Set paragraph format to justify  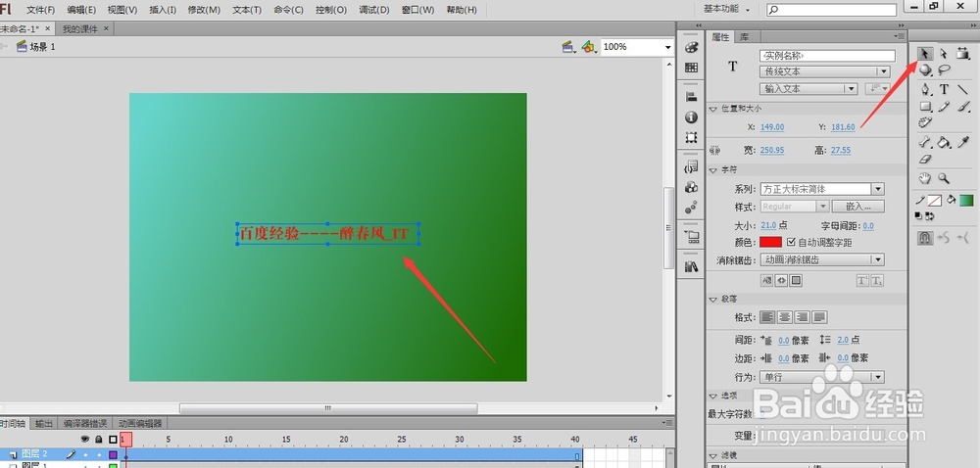(819, 317)
